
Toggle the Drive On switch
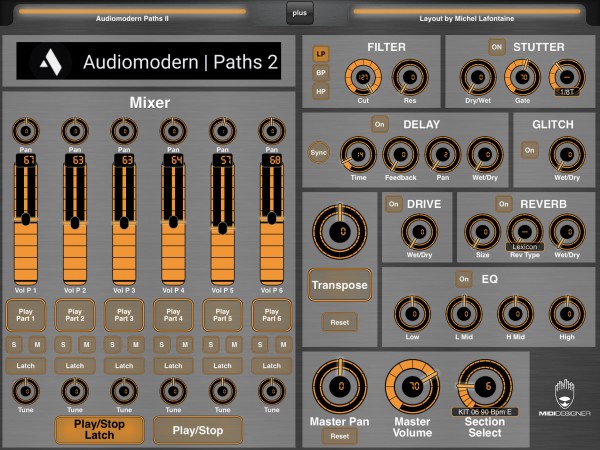click(x=393, y=204)
